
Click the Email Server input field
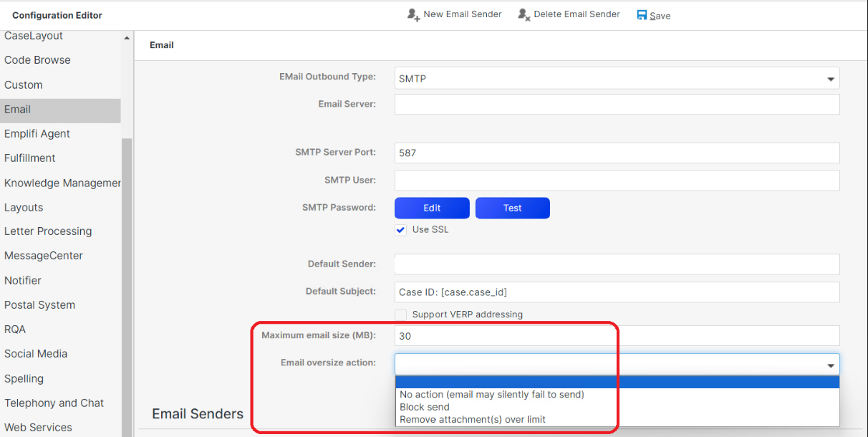(616, 105)
